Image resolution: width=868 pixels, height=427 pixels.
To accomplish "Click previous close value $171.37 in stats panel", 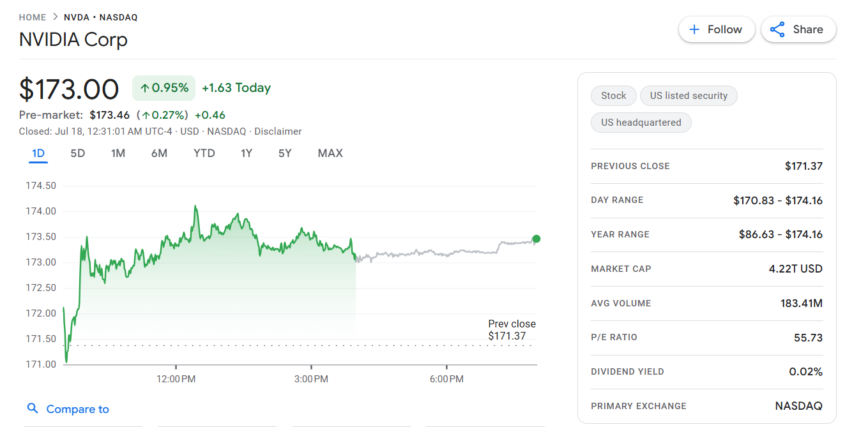I will coord(803,166).
